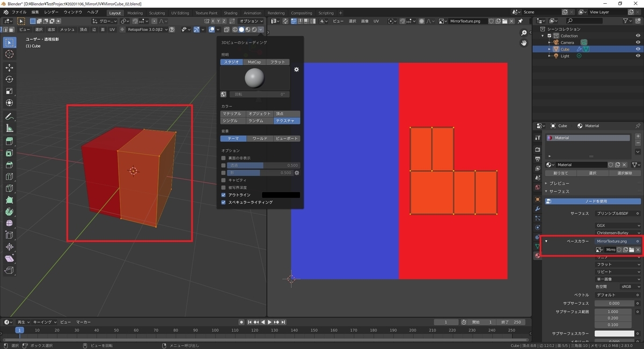This screenshot has height=349, width=644.
Task: Click the black outline color swatch
Action: point(281,195)
